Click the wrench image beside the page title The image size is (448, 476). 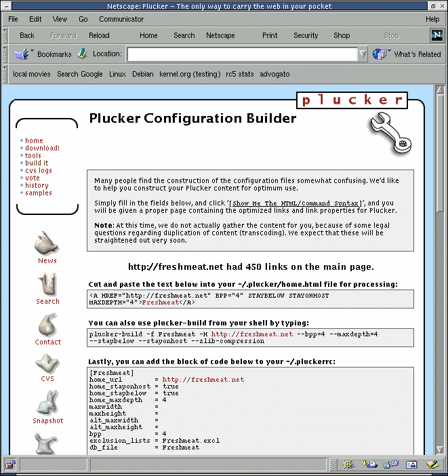coord(390,133)
